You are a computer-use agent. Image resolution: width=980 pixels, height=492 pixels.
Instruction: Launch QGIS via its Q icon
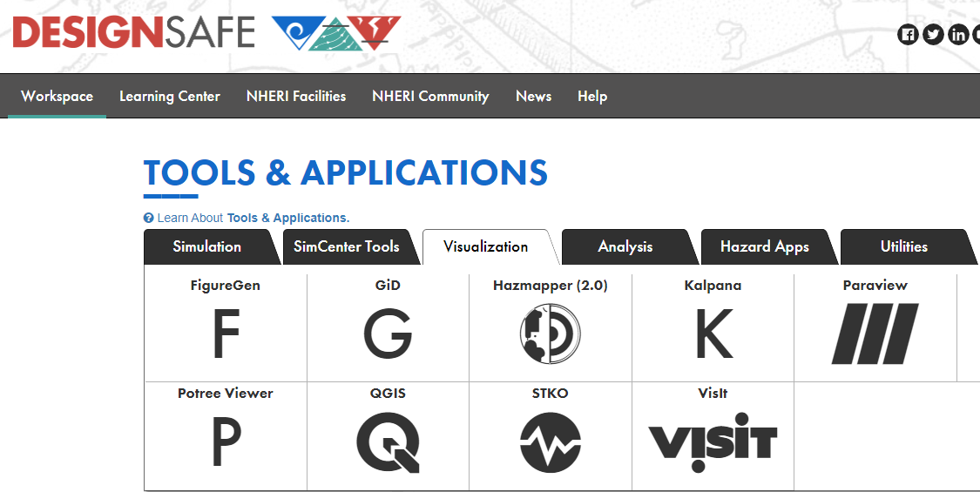[x=388, y=442]
